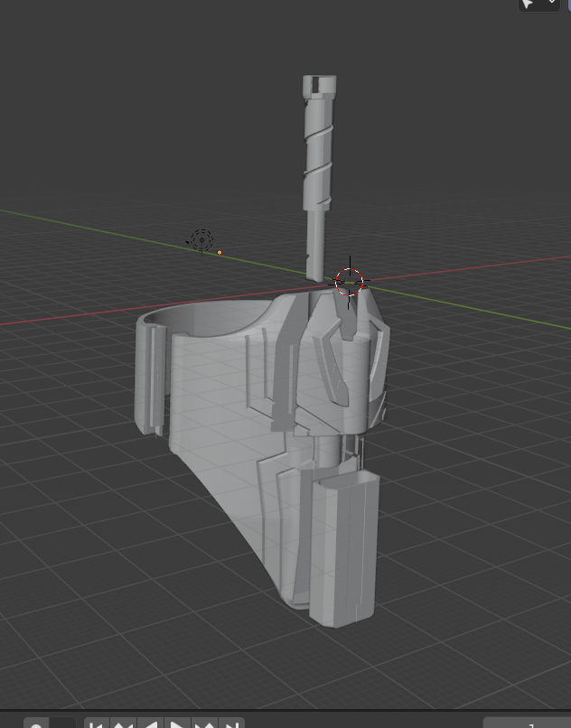
Task: Play the animation in reverse
Action: point(151,724)
